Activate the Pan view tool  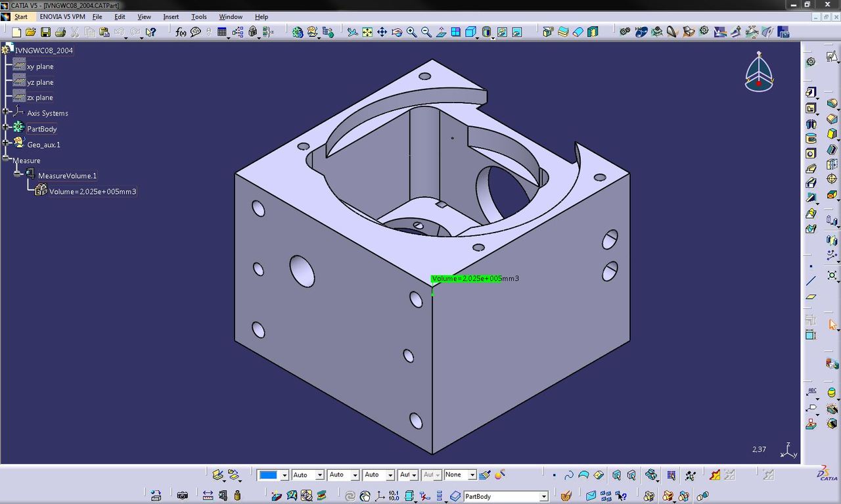point(382,32)
